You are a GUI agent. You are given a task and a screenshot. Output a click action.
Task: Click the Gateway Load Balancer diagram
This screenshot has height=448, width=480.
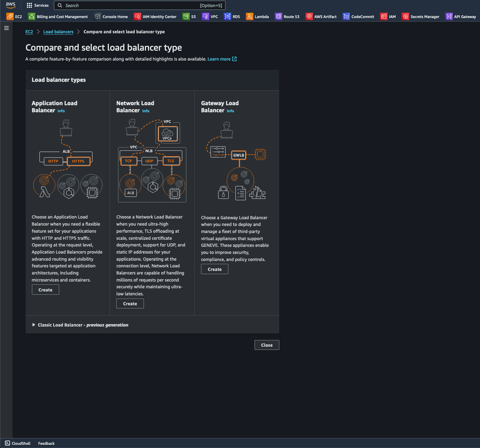236,161
